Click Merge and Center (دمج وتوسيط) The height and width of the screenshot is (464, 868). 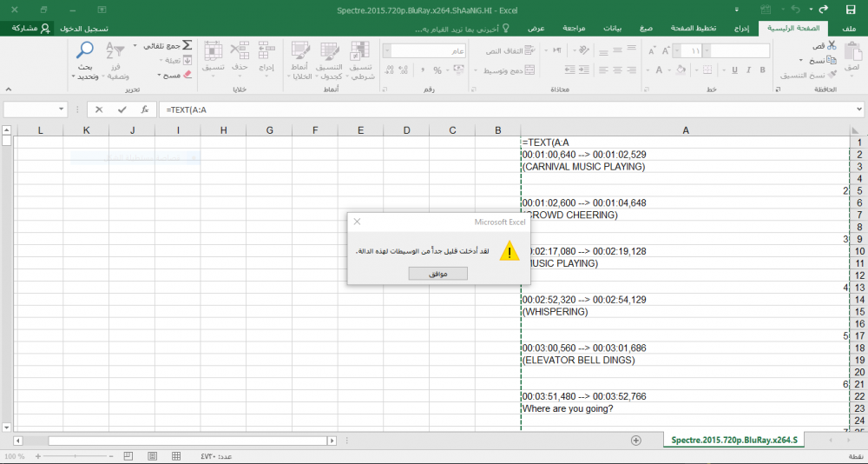[508, 70]
